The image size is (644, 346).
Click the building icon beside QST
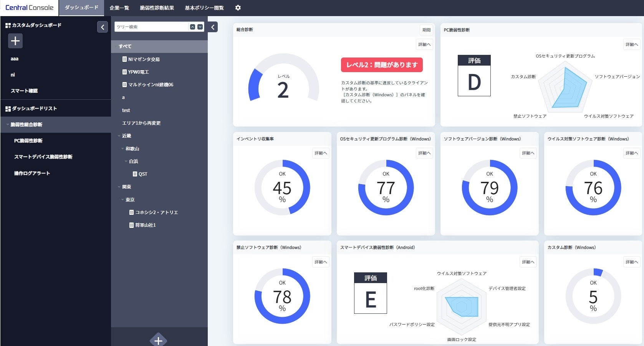pyautogui.click(x=135, y=174)
